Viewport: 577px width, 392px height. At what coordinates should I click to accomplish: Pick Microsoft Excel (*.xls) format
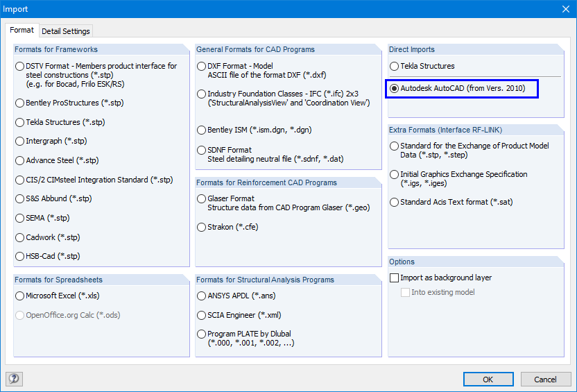20,297
